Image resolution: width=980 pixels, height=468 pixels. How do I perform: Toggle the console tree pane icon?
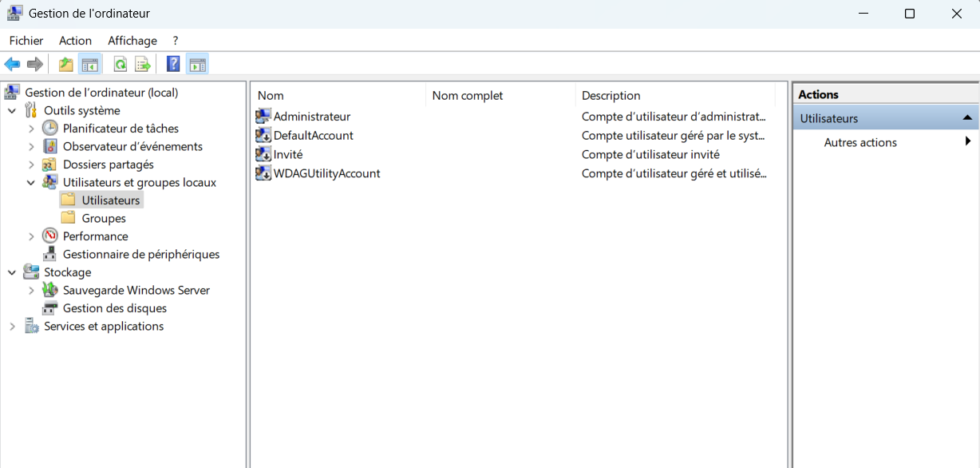(x=90, y=65)
